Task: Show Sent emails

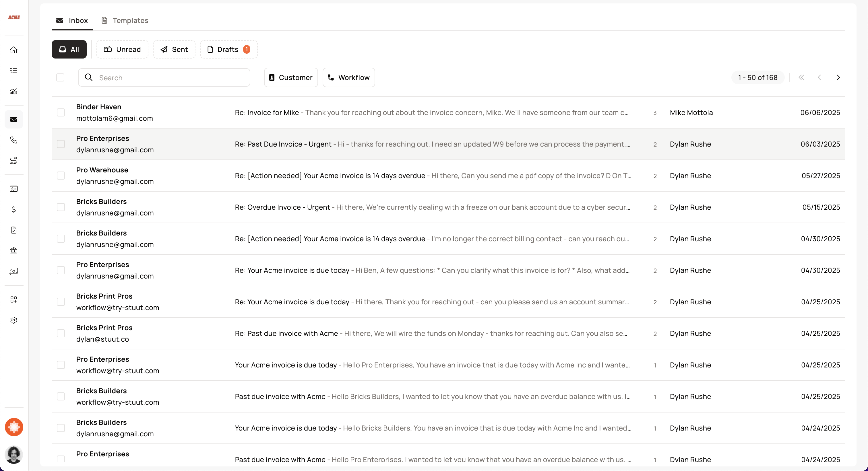Action: coord(174,50)
